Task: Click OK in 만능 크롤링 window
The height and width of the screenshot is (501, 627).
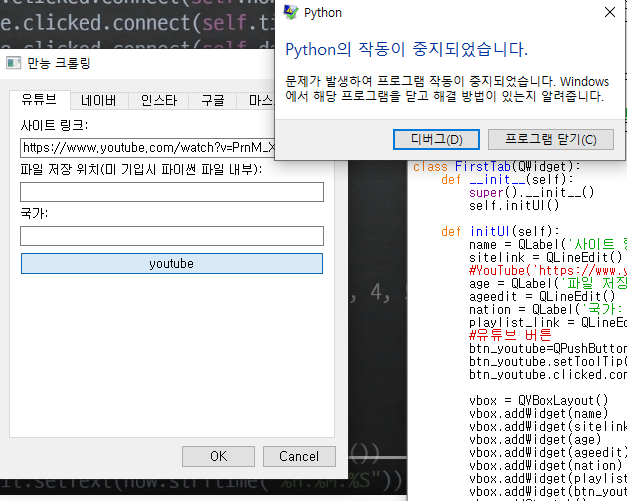Action: (x=218, y=456)
